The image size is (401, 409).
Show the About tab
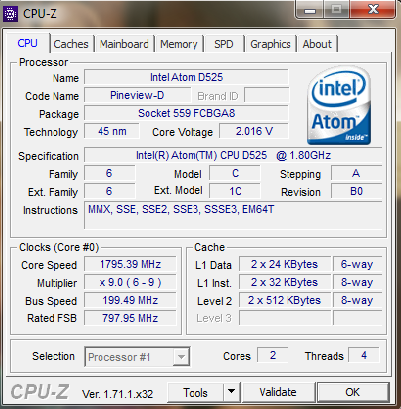(x=317, y=44)
